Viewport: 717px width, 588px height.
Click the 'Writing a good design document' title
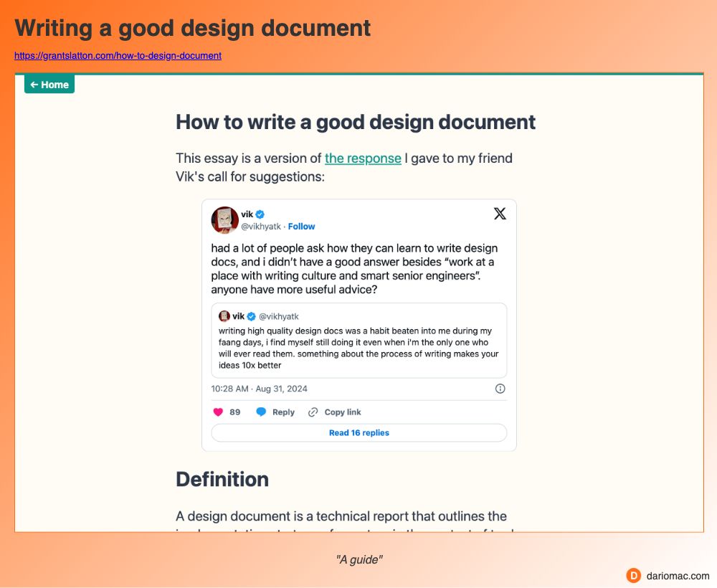[192, 29]
